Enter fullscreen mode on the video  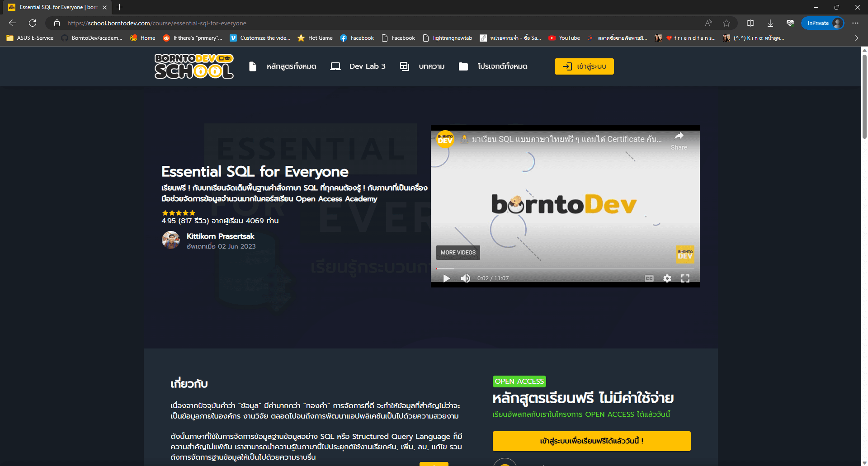pyautogui.click(x=685, y=278)
